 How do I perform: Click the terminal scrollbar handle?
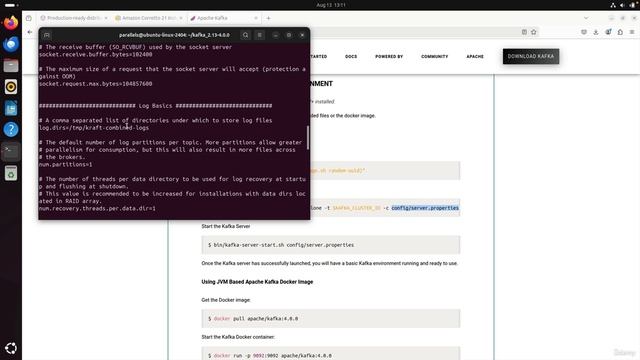point(308,138)
